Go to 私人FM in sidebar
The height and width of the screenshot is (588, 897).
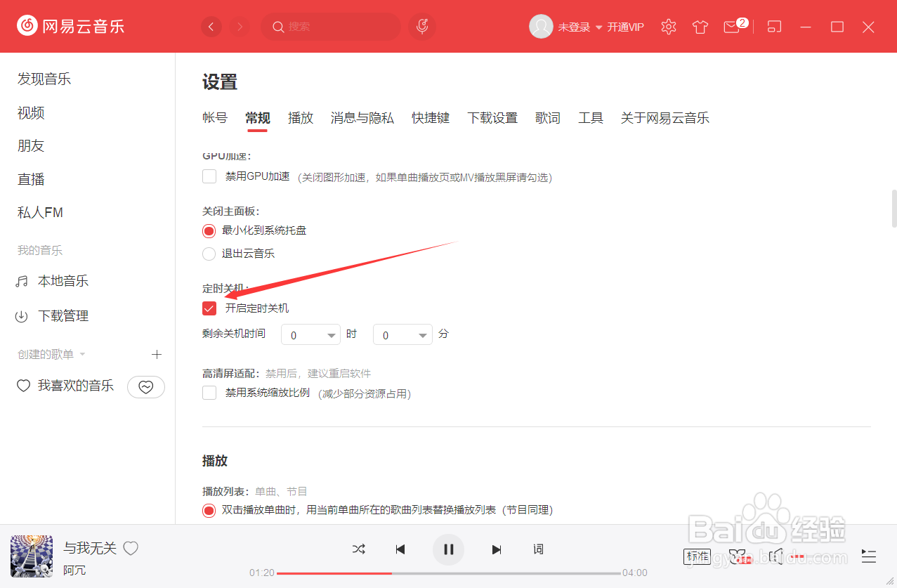40,212
